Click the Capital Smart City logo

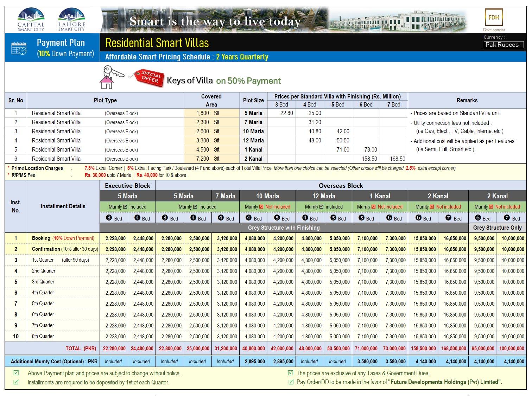(x=31, y=19)
